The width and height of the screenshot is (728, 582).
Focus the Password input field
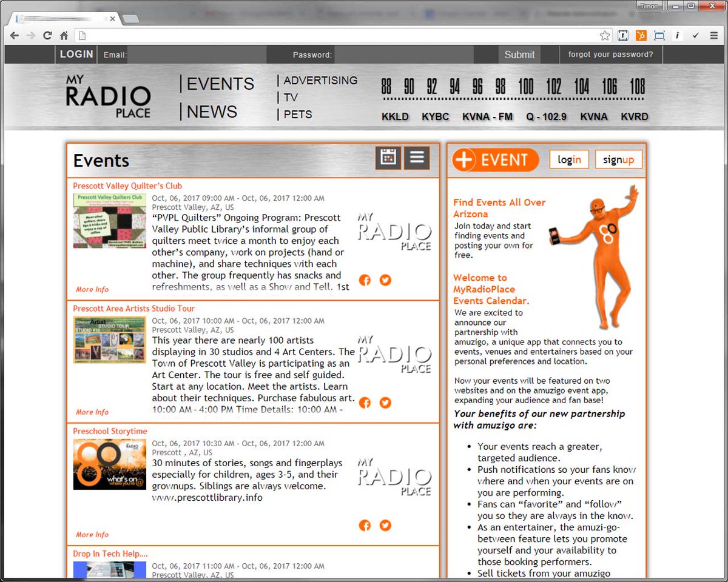click(404, 55)
